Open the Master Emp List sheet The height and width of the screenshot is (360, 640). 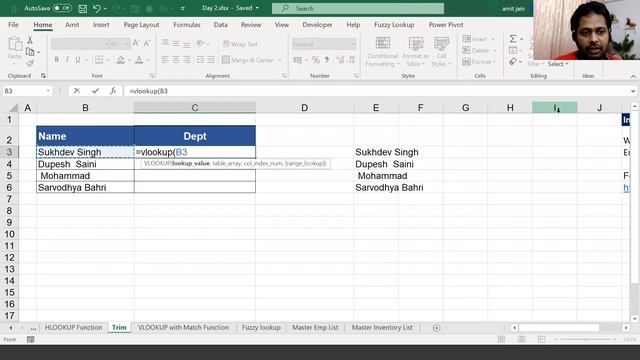click(315, 327)
